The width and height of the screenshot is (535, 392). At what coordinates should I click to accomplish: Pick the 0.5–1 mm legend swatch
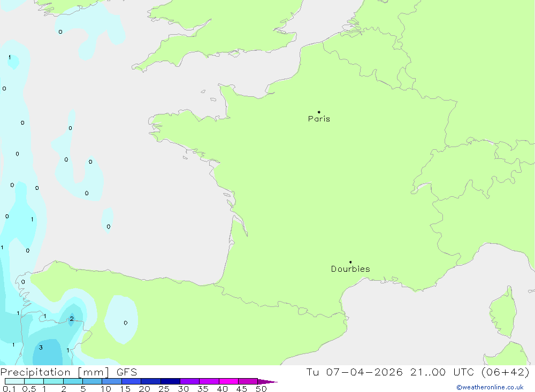tap(34, 381)
